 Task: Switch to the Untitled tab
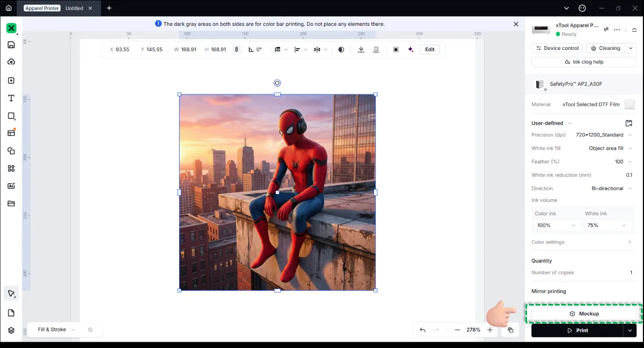click(74, 8)
